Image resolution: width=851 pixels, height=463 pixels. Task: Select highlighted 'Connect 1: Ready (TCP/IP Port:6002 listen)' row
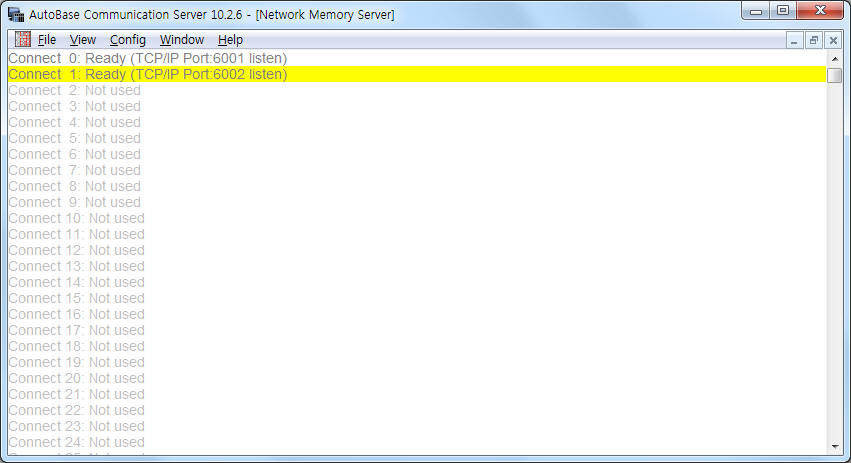tap(417, 74)
